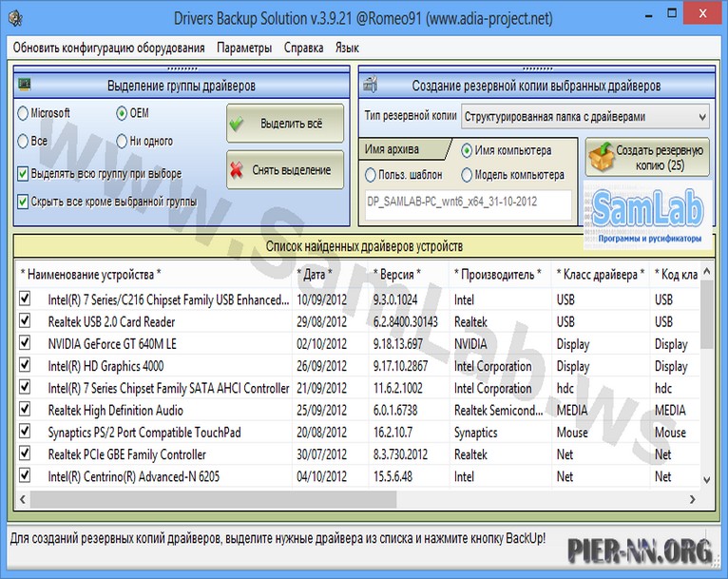This screenshot has height=579, width=728.
Task: Uncheck Intel SATA AHCI Controller checkbox
Action: (25, 387)
